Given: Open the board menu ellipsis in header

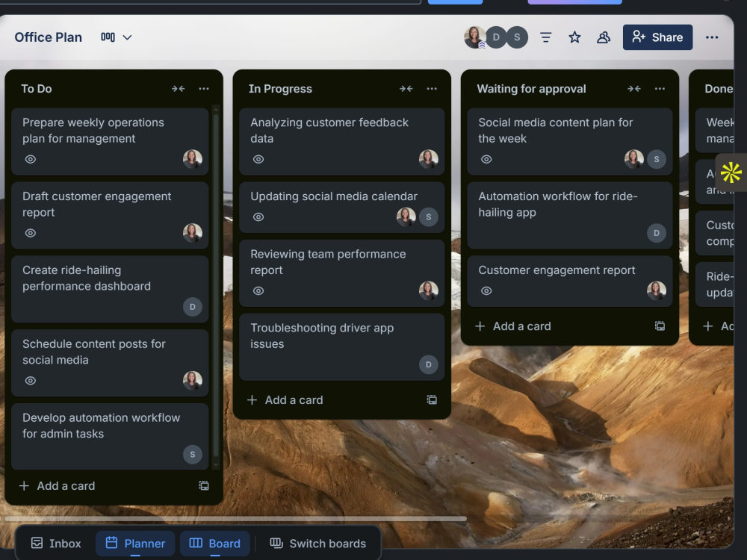Looking at the screenshot, I should pos(712,37).
